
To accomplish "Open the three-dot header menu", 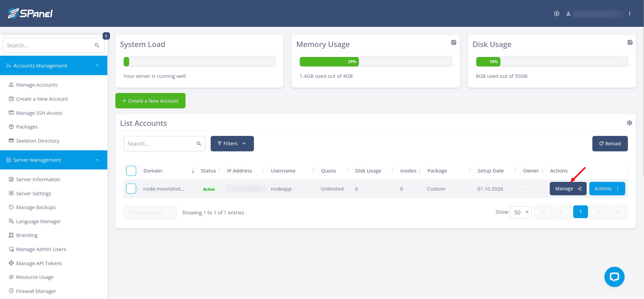I will coord(630,14).
